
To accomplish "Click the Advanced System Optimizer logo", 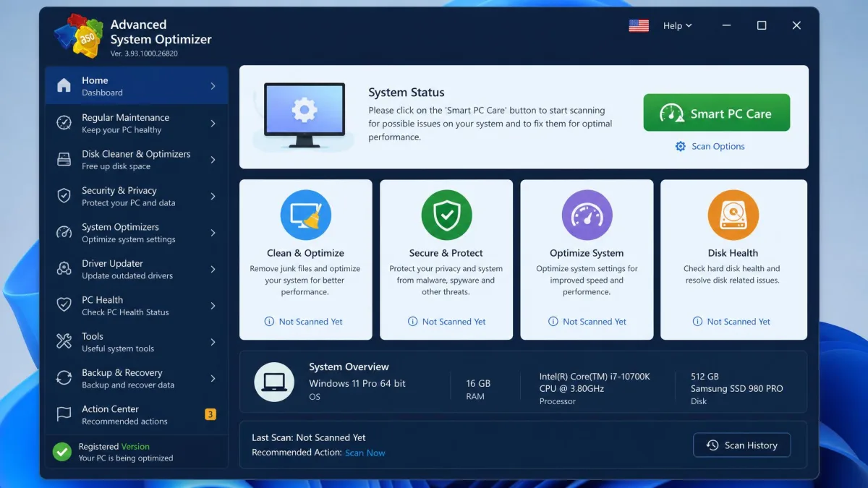I will coord(79,36).
